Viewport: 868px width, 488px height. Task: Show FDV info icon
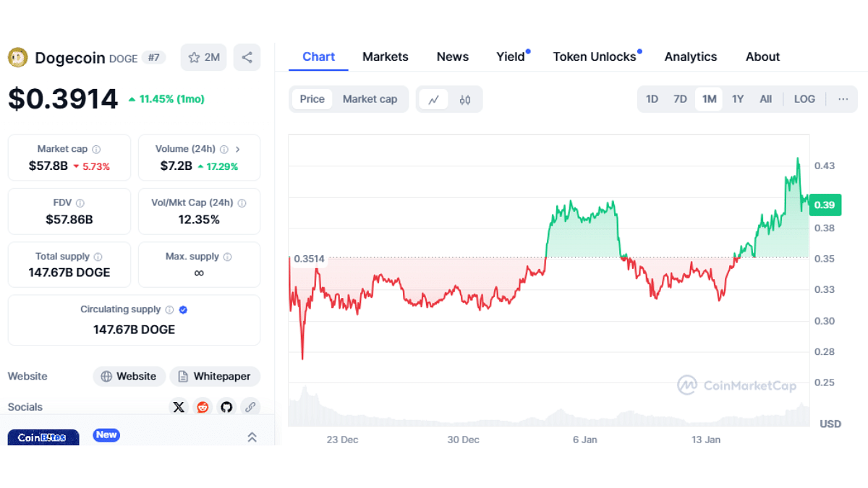80,203
